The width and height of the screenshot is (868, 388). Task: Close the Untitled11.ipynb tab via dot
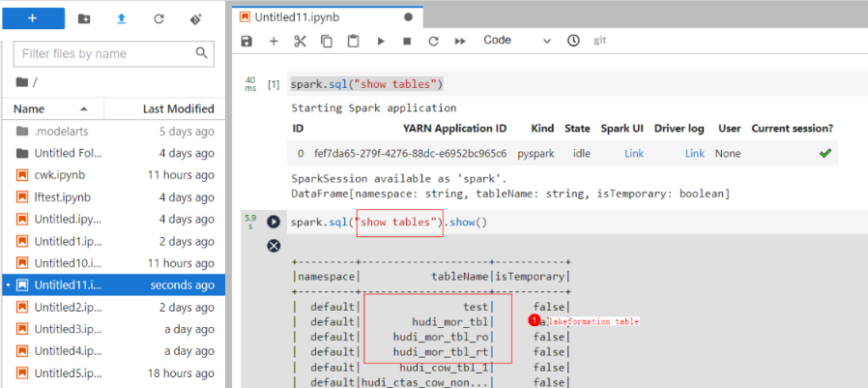tap(409, 17)
